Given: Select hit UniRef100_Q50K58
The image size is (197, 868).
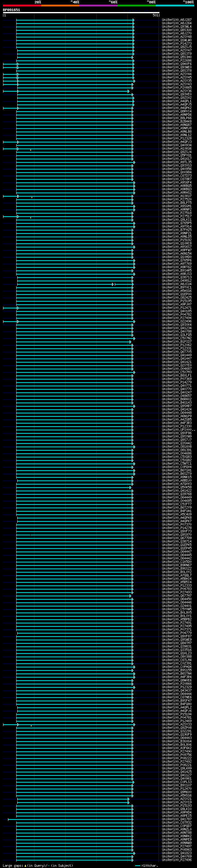Looking at the screenshot, I should pyautogui.click(x=177, y=487).
